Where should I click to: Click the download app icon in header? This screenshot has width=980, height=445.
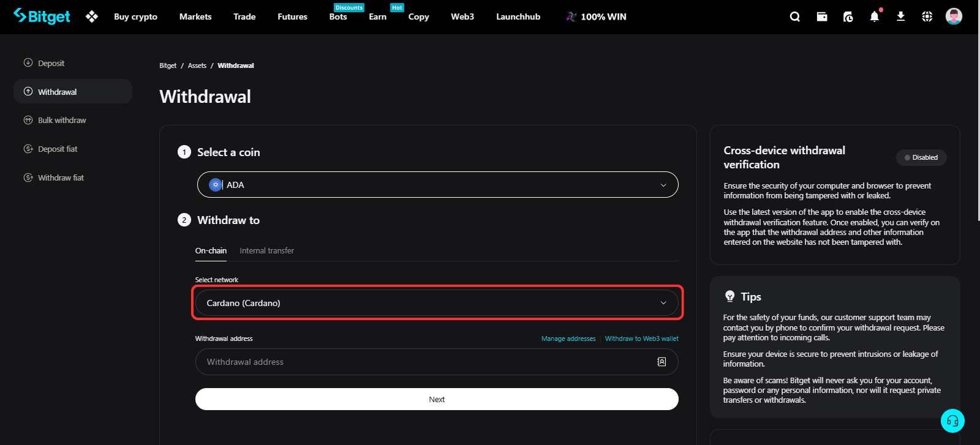(900, 17)
